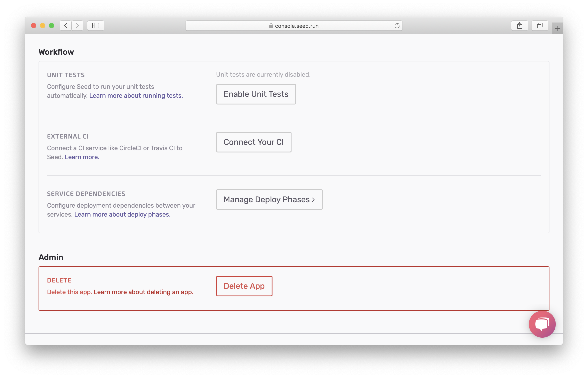Click the Enable Unit Tests button
Viewport: 588px width, 378px height.
[x=256, y=94]
